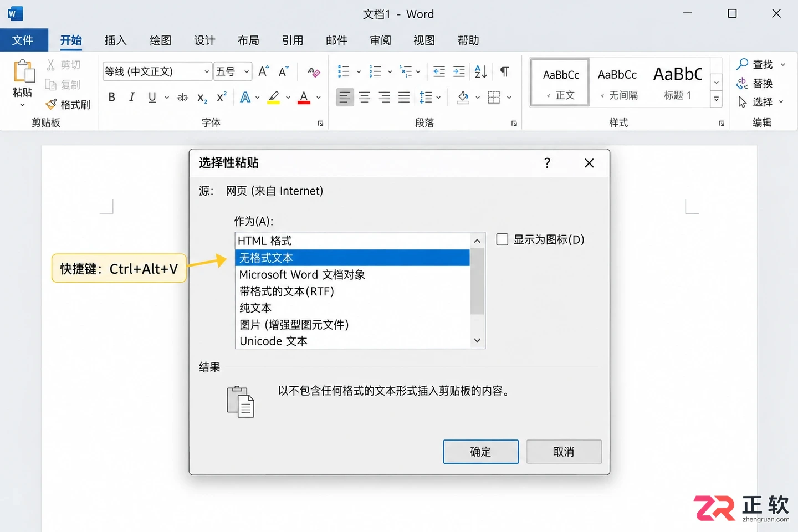Click the list scrollbar down arrow

coord(477,341)
